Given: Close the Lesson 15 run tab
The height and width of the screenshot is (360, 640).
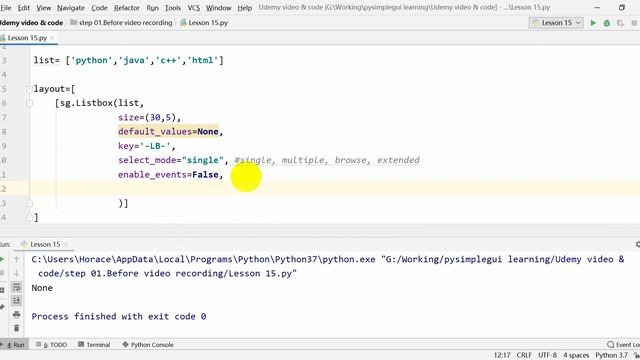Looking at the screenshot, I should 66,244.
